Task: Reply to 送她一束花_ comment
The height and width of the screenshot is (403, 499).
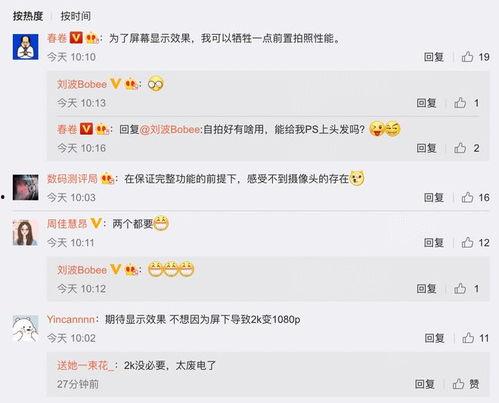Action: point(425,384)
